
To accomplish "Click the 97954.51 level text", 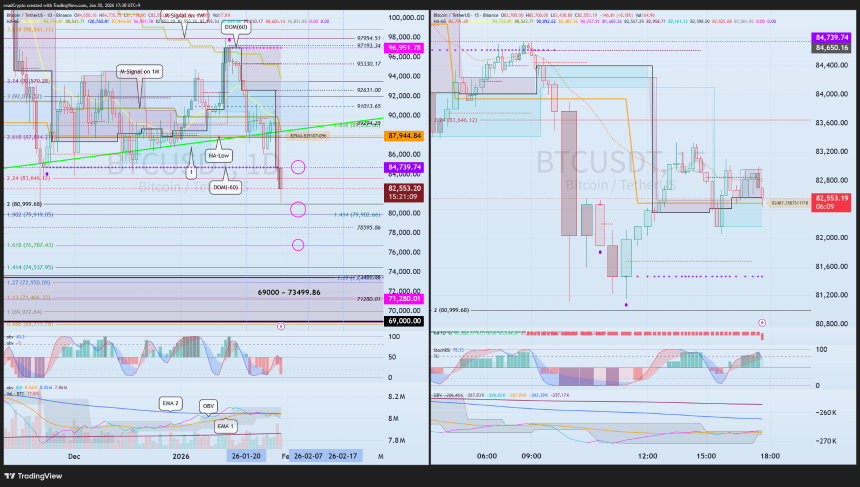I will click(x=369, y=39).
